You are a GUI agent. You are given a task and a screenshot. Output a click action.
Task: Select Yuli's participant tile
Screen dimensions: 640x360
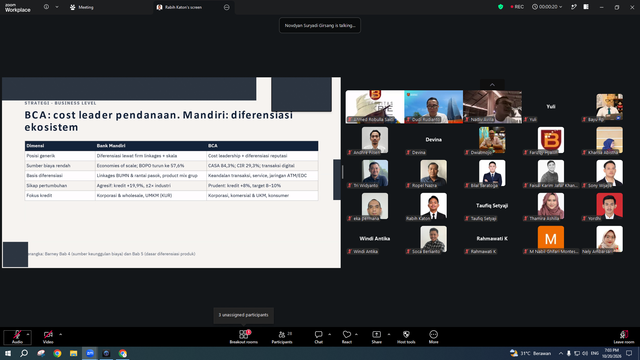coord(551,107)
